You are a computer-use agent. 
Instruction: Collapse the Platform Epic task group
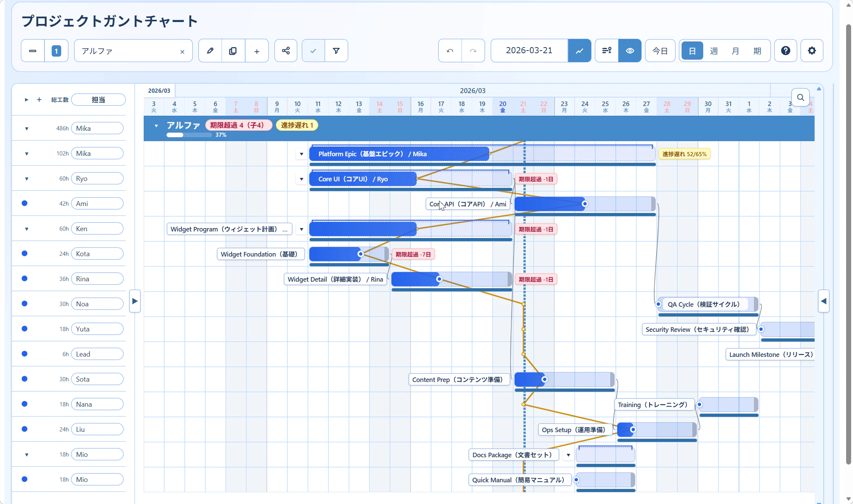point(301,154)
